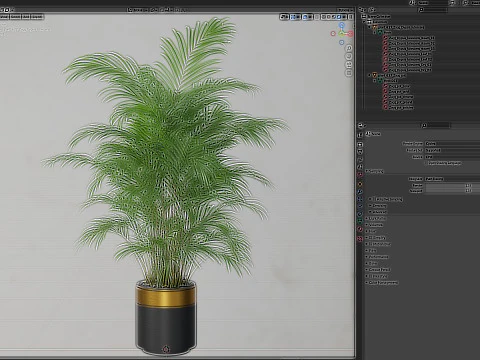Screen dimensions: 480x360
Task: Toggle the Motion Blur checkbox
Action: point(371,244)
